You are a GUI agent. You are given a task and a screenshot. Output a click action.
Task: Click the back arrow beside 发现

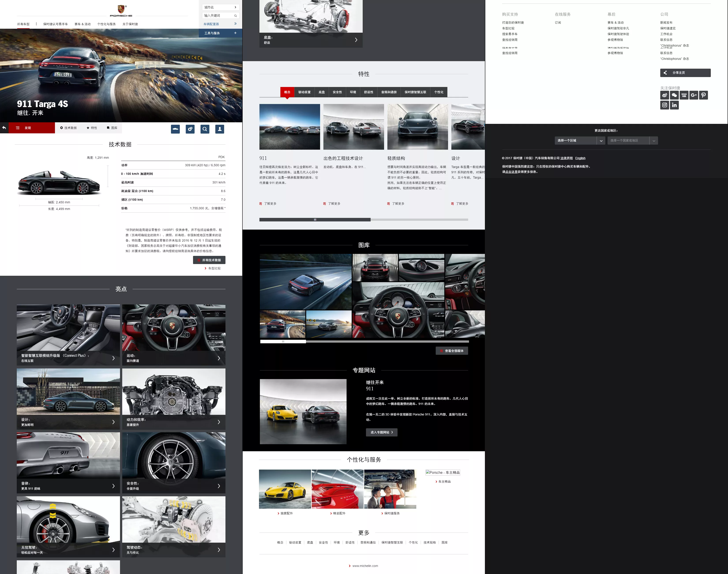pos(4,128)
